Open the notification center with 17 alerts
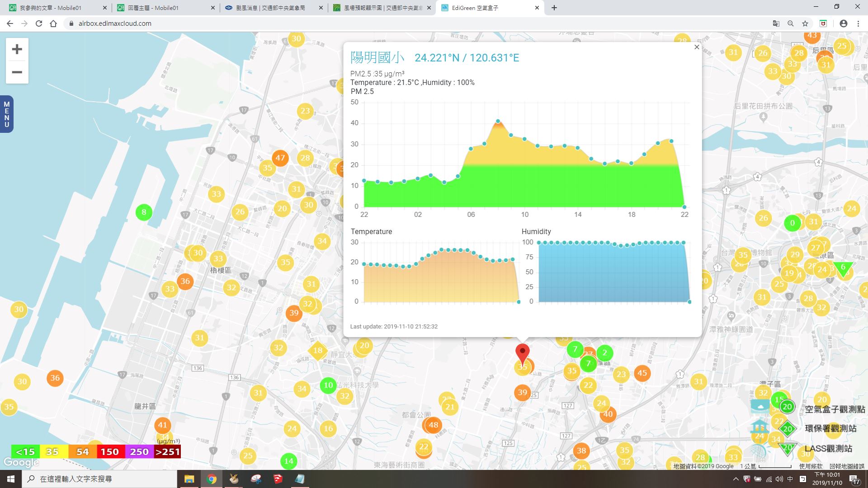The height and width of the screenshot is (488, 868). [x=854, y=479]
